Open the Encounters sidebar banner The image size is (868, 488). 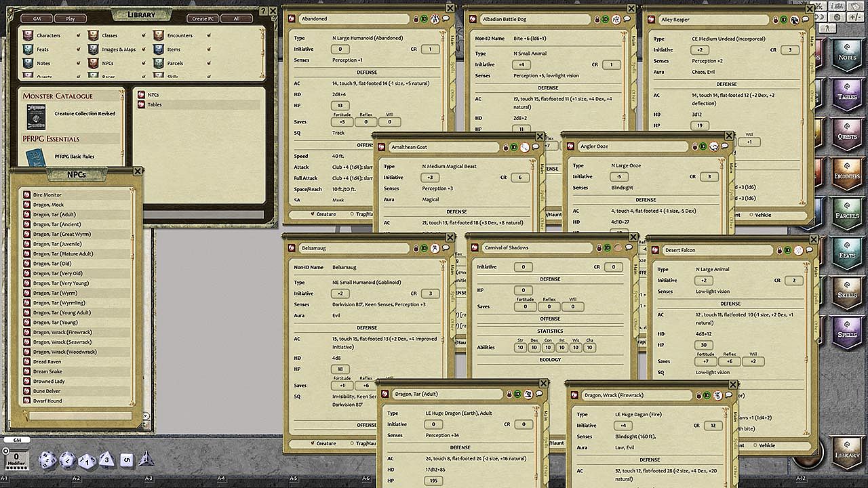point(846,174)
